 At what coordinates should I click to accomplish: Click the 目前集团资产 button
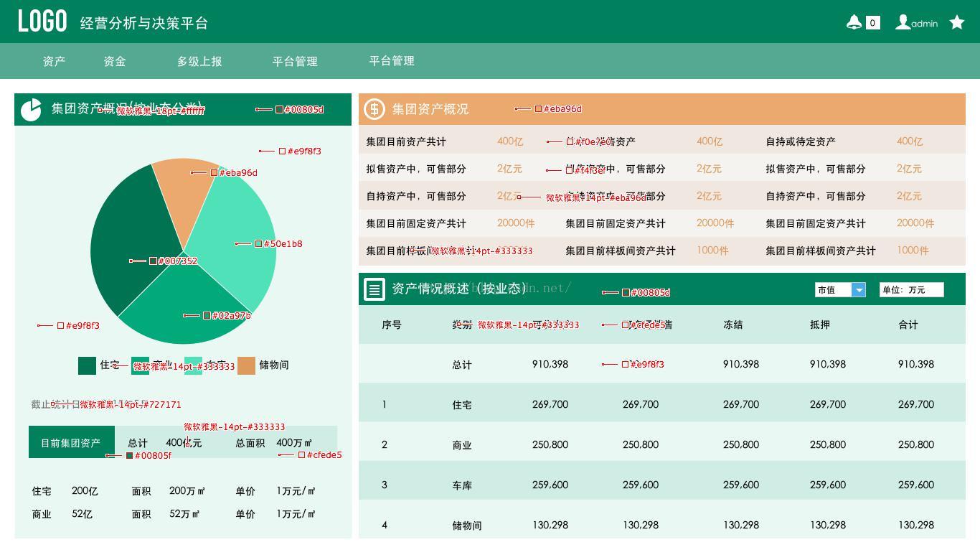point(71,443)
